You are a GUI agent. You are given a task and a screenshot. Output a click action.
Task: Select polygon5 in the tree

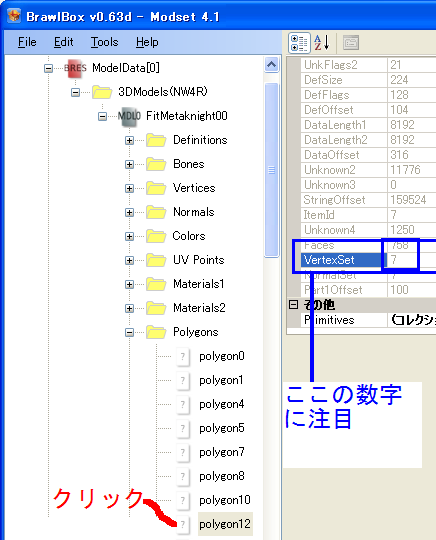click(x=222, y=428)
